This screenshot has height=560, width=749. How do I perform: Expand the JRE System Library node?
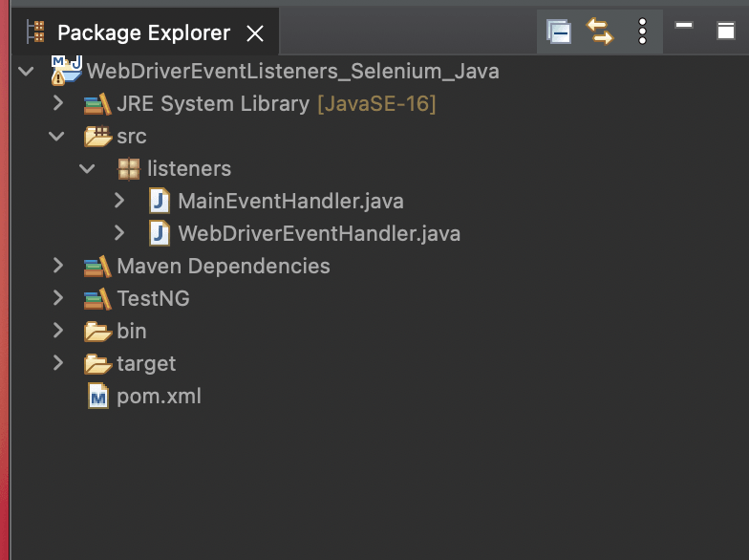pos(58,104)
